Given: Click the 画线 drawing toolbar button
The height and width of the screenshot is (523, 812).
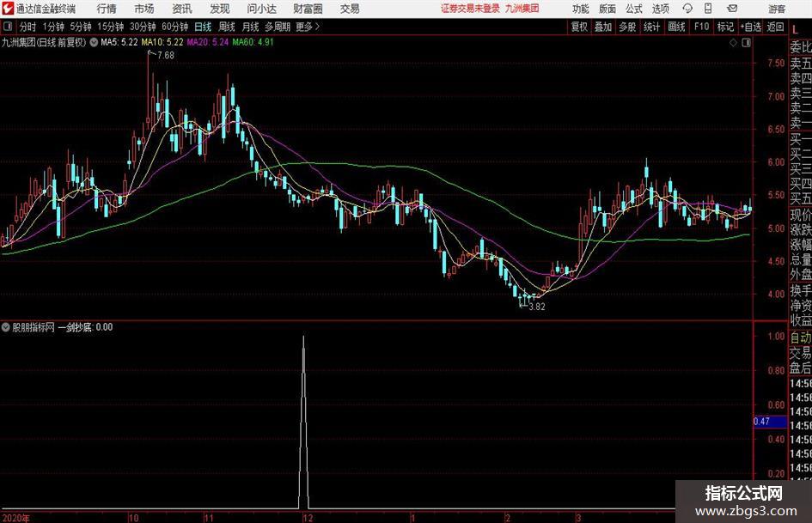Looking at the screenshot, I should pos(676,27).
